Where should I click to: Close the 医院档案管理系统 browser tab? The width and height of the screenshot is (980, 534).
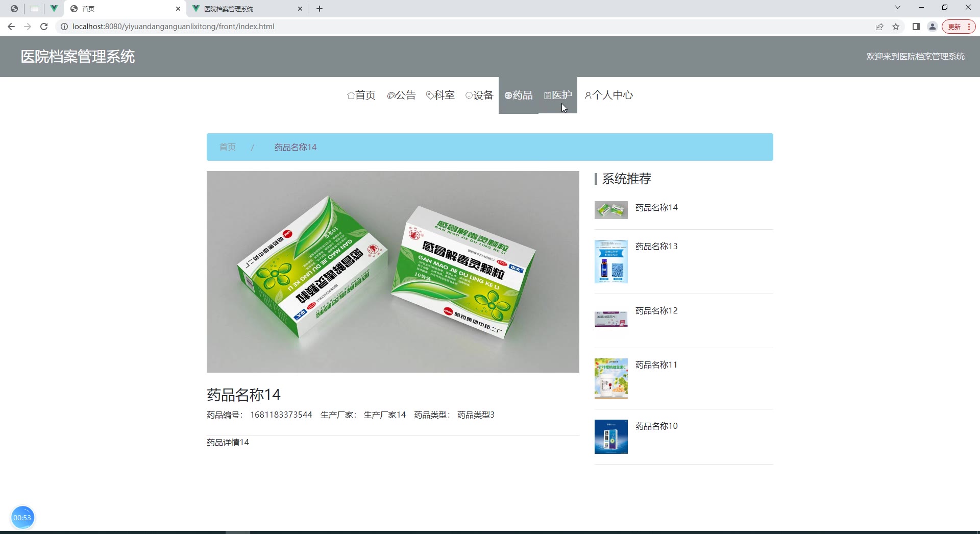coord(300,9)
